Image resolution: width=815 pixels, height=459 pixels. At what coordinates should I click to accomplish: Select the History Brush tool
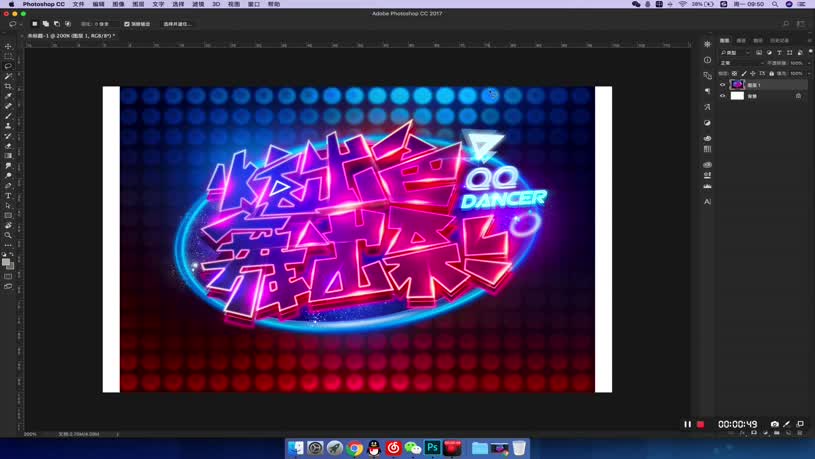tap(8, 136)
